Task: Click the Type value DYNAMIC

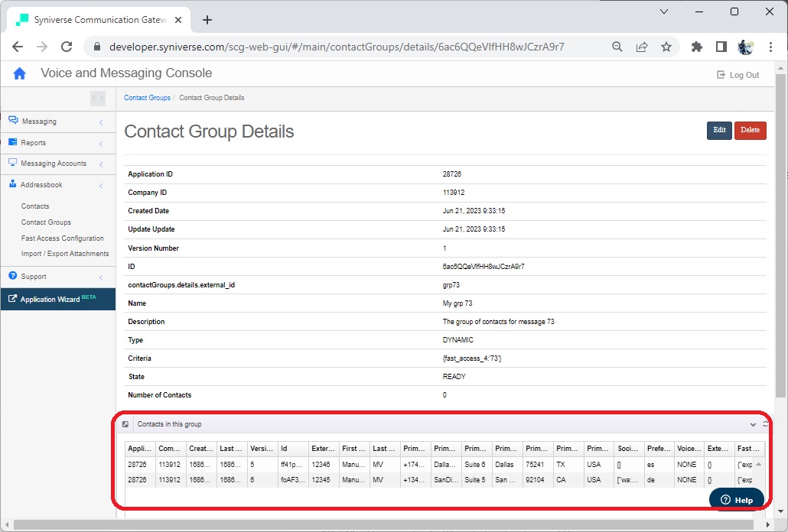Action: click(457, 340)
